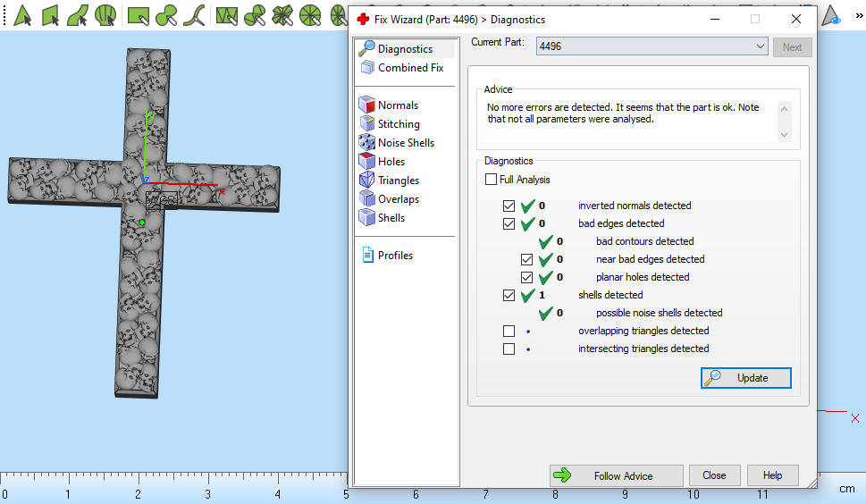This screenshot has width=866, height=504.
Task: Uncheck shells detected checkbox
Action: pos(509,295)
